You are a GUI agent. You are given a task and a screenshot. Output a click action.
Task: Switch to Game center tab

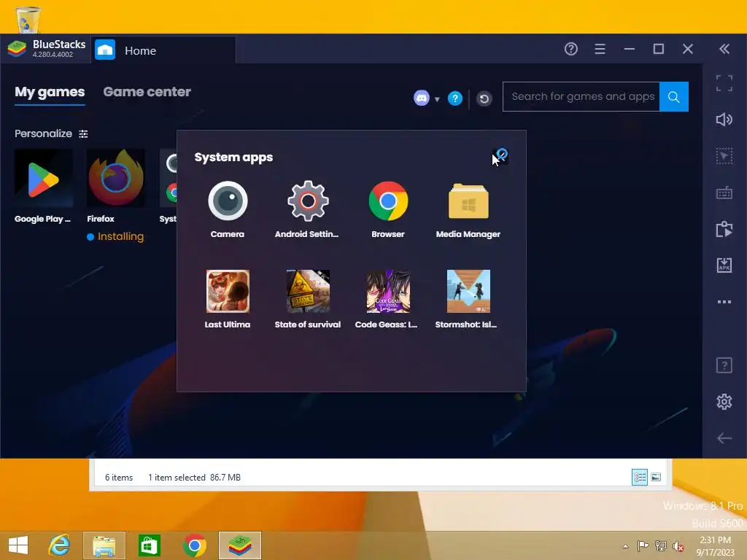(147, 92)
